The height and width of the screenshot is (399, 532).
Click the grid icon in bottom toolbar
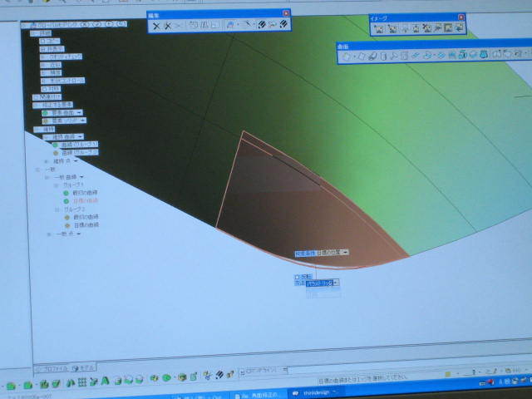81,382
